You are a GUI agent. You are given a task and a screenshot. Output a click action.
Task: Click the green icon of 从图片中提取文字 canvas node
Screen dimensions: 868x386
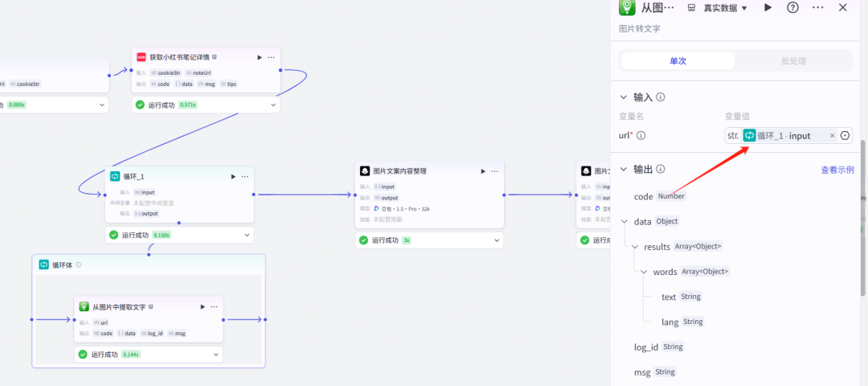(84, 306)
